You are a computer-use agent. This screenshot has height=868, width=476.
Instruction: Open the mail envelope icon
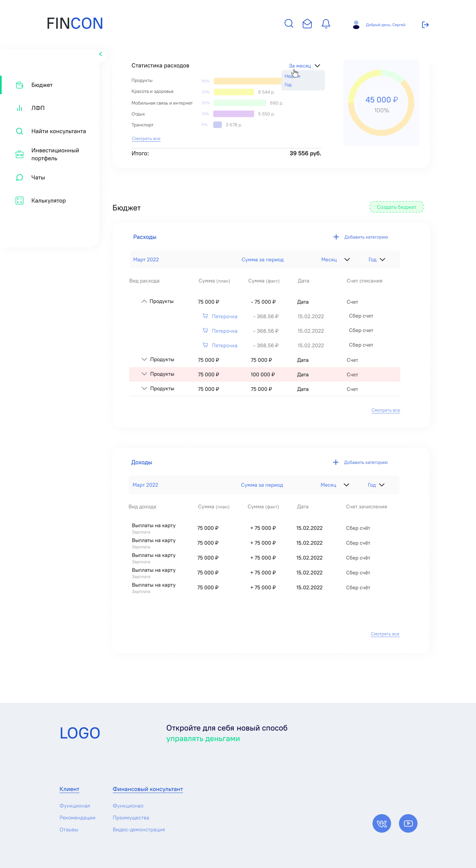point(307,23)
